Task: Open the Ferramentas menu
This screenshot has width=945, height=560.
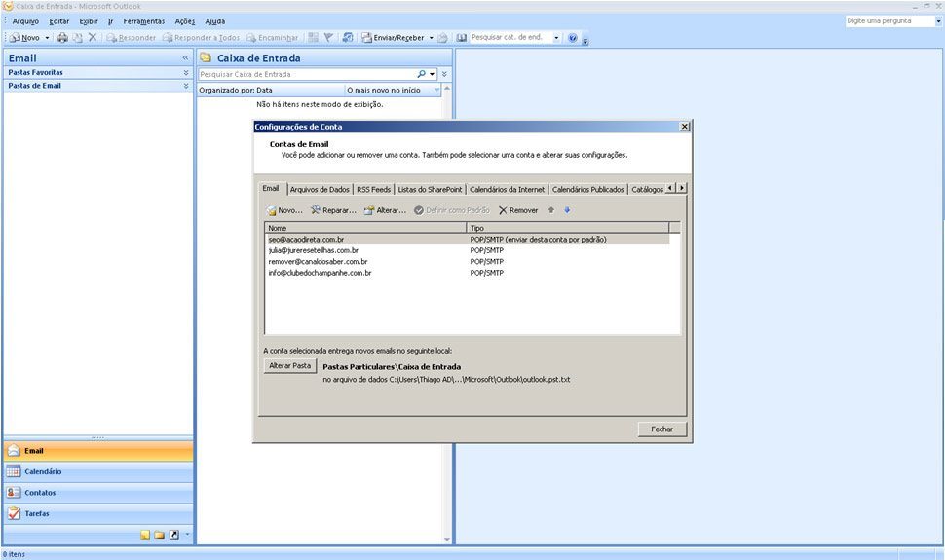Action: click(143, 21)
